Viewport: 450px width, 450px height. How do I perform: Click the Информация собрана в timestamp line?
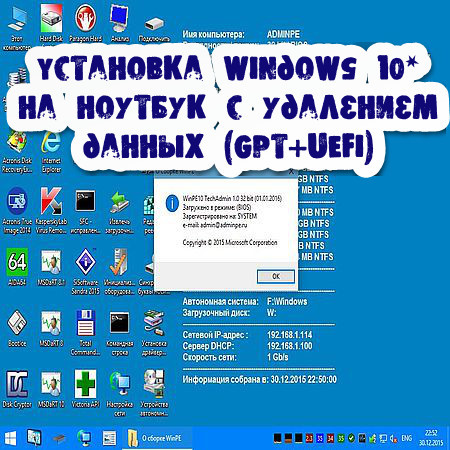pyautogui.click(x=260, y=379)
